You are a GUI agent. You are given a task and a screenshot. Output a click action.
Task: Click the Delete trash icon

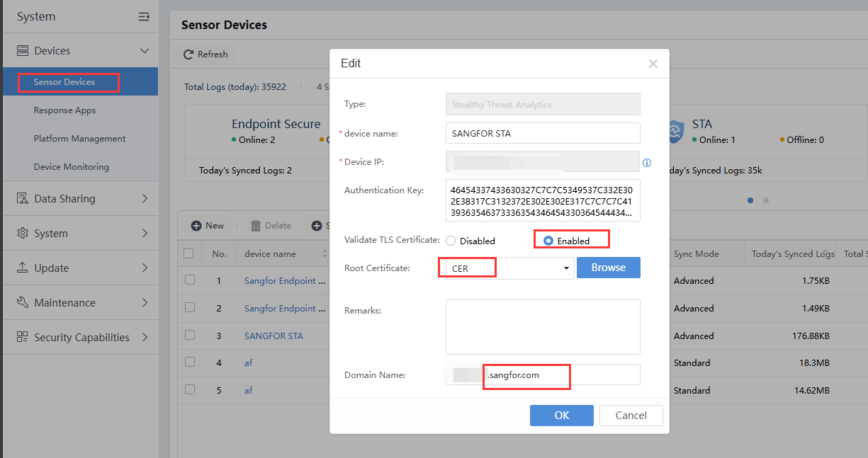coord(256,226)
